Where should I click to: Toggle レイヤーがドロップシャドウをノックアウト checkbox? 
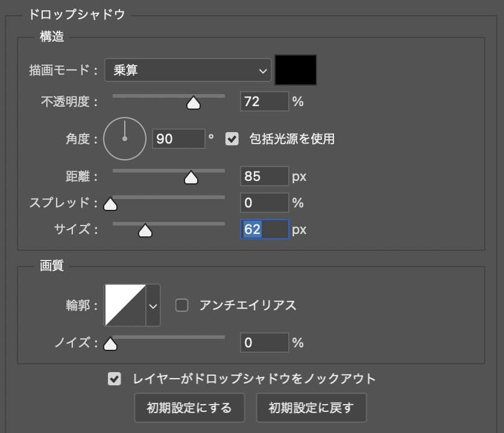[113, 379]
